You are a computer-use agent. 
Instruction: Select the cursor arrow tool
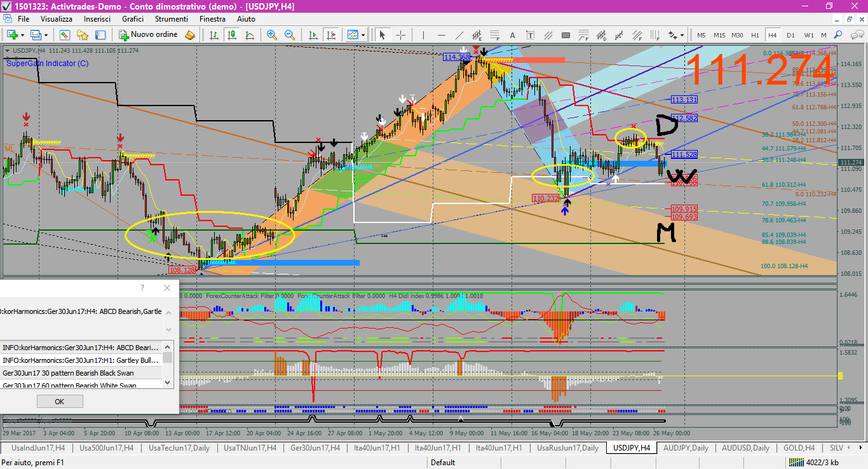(383, 35)
